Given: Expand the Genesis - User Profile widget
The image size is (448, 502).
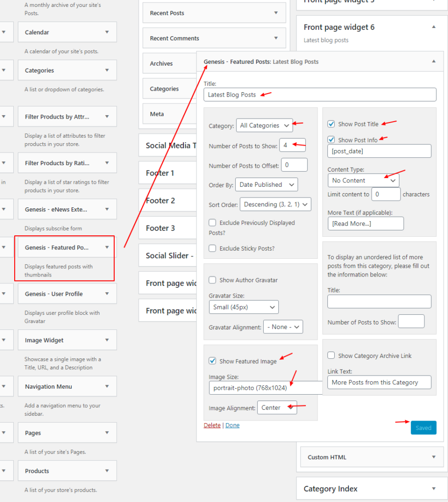Looking at the screenshot, I should coord(107,294).
